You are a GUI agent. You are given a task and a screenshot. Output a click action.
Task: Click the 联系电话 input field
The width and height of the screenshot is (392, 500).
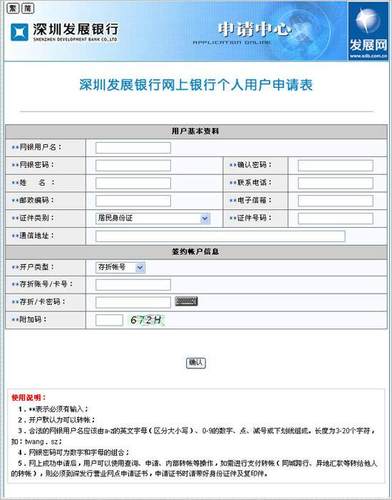point(335,183)
